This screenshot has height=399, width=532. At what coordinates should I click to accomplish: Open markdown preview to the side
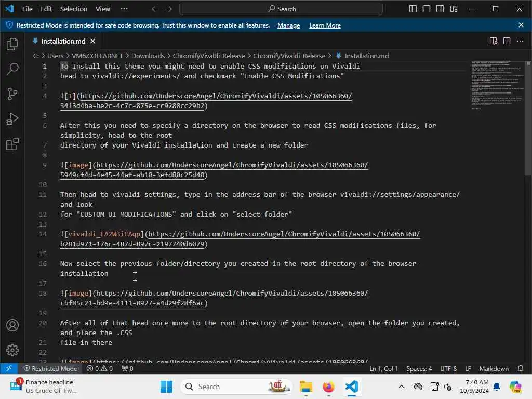[x=494, y=41]
